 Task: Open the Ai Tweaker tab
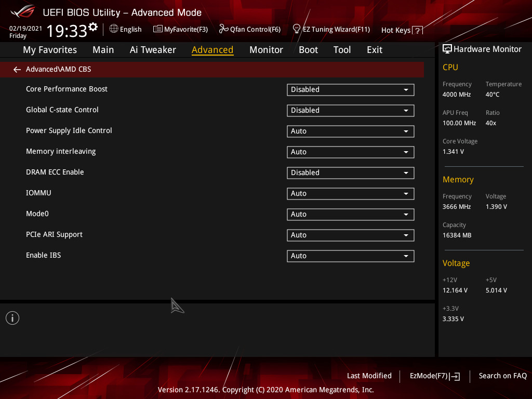tap(153, 50)
